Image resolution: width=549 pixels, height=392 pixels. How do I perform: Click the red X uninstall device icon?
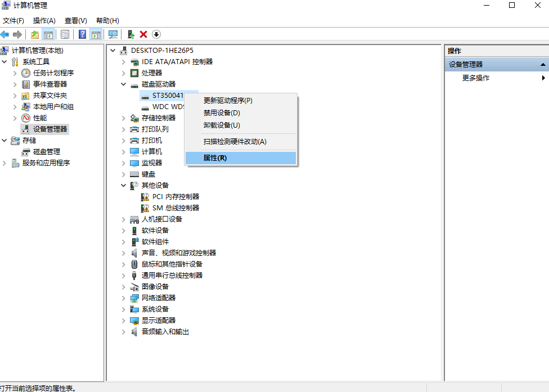[x=143, y=34]
